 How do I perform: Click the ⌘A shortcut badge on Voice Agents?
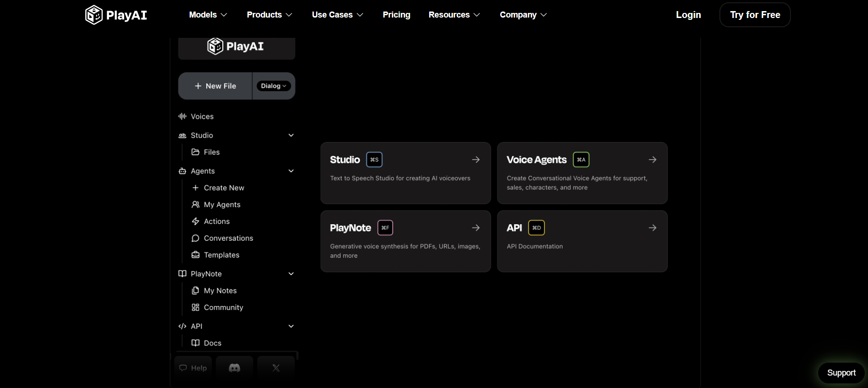(581, 160)
